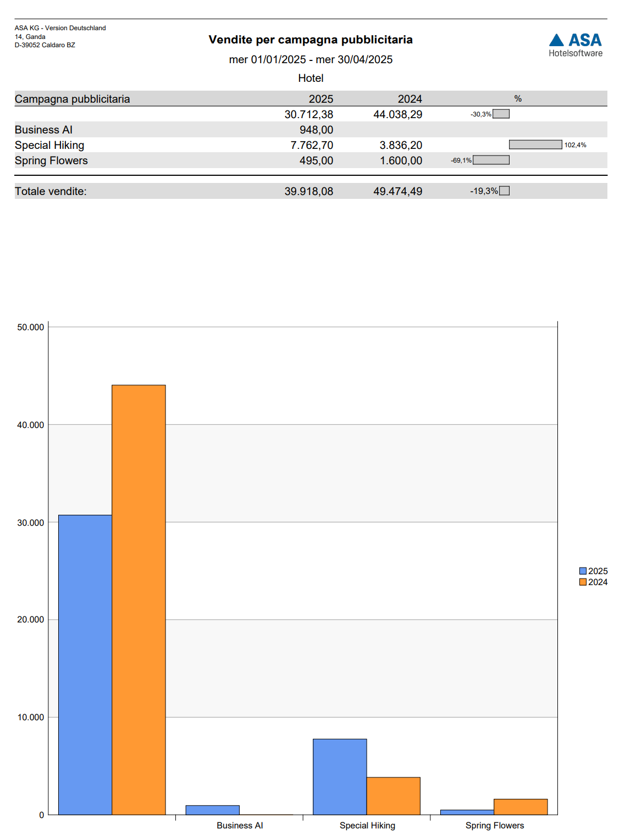The image size is (625, 840).
Task: Click the tallest blue 2025 chart bar
Action: tap(85, 664)
